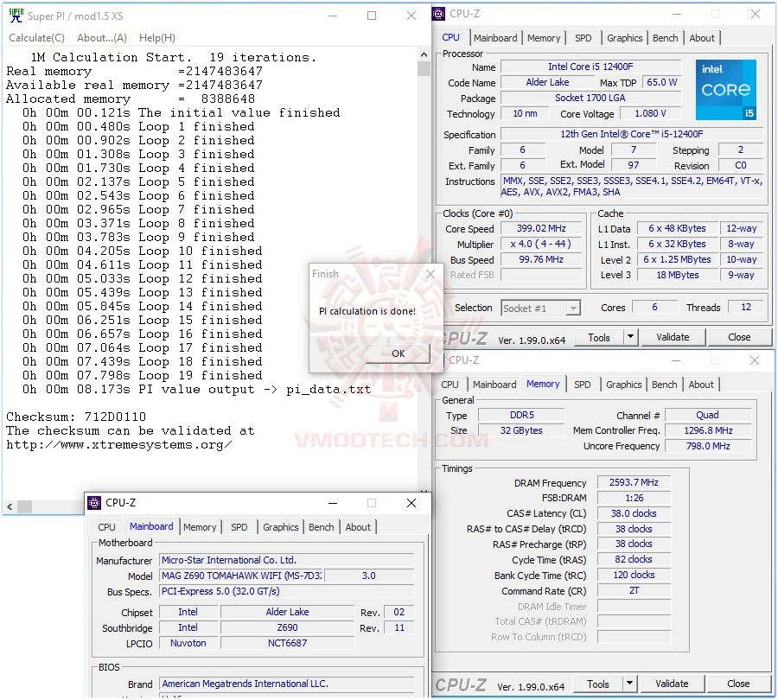Expand the Socket #1 selection dropdown

(x=574, y=308)
